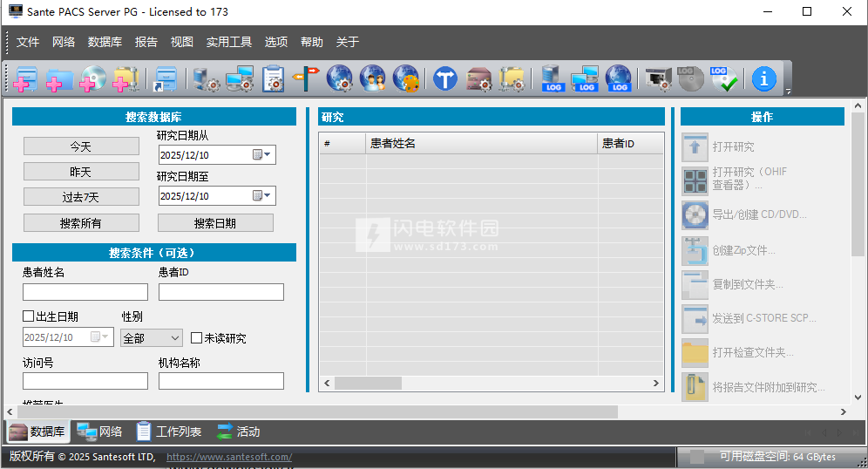The image size is (868, 469).
Task: Click the 搜索所有 button
Action: coord(81,223)
